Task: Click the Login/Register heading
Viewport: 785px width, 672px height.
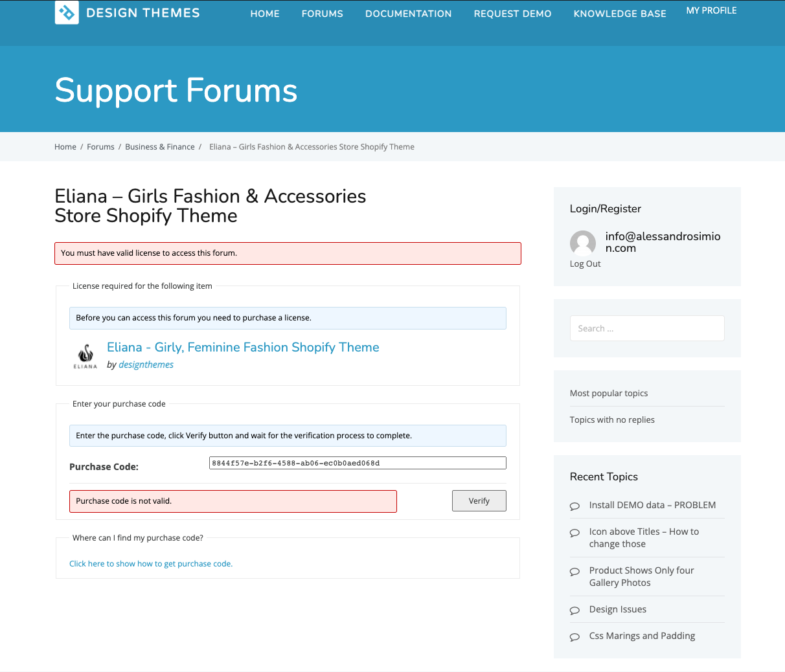Action: (x=606, y=208)
